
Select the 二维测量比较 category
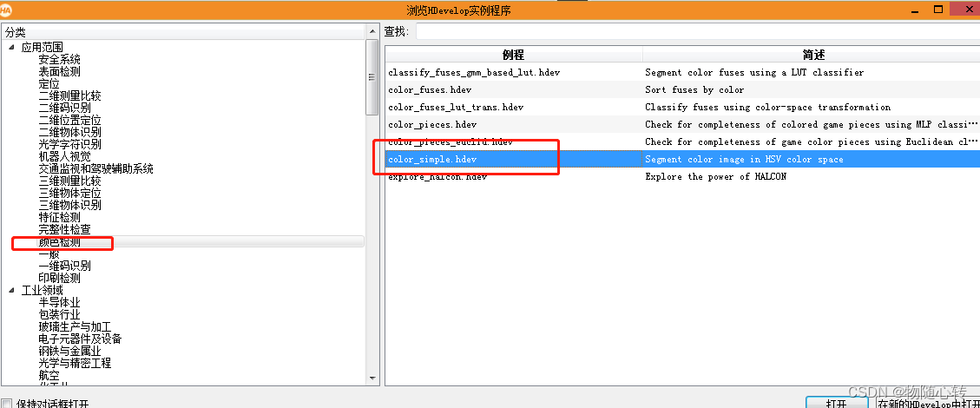(69, 96)
